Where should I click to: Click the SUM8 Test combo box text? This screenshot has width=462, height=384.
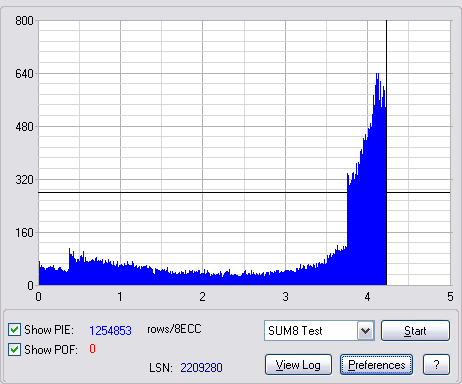[x=295, y=331]
